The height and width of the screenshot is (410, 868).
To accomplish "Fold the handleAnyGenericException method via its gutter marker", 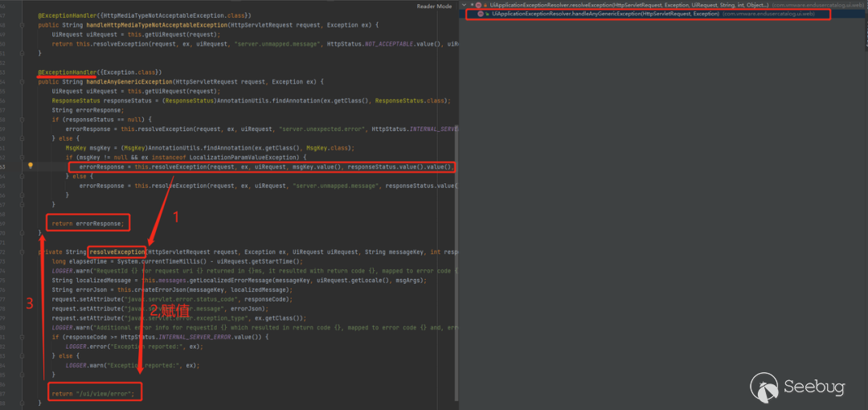I will coord(23,82).
